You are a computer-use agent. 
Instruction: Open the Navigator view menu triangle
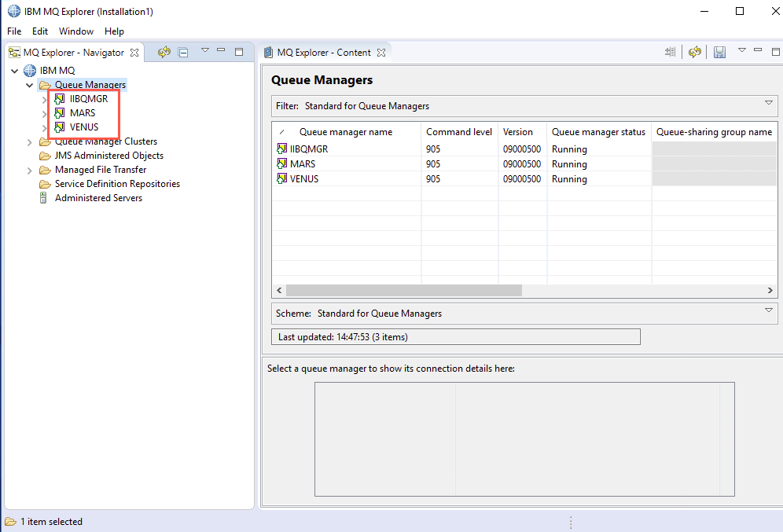coord(204,50)
